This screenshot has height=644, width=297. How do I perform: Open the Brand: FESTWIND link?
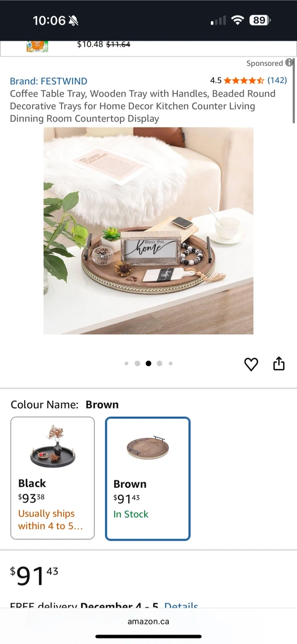pyautogui.click(x=48, y=81)
